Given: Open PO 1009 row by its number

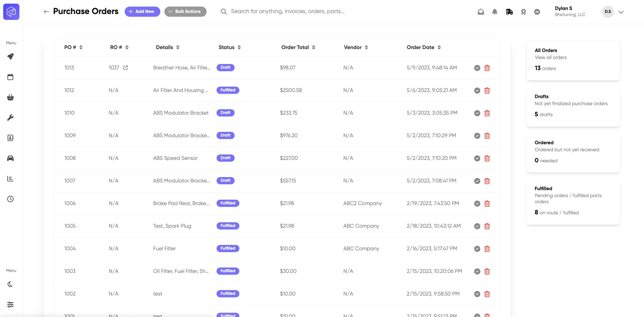Looking at the screenshot, I should point(70,135).
